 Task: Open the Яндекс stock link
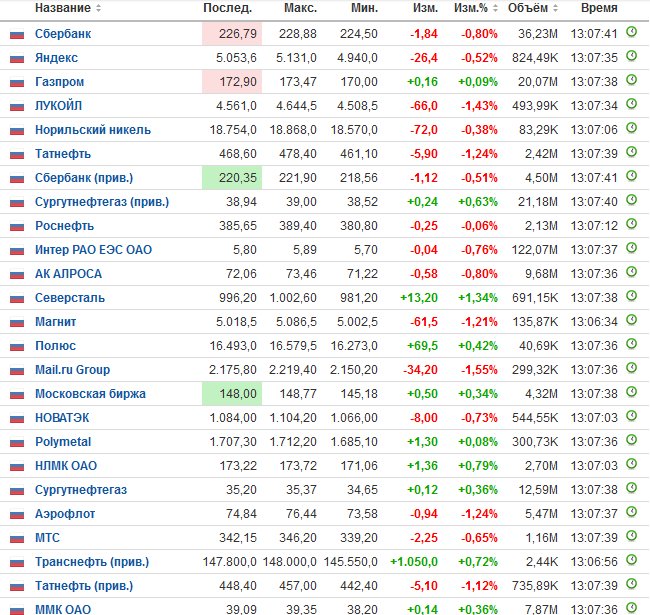click(x=56, y=58)
